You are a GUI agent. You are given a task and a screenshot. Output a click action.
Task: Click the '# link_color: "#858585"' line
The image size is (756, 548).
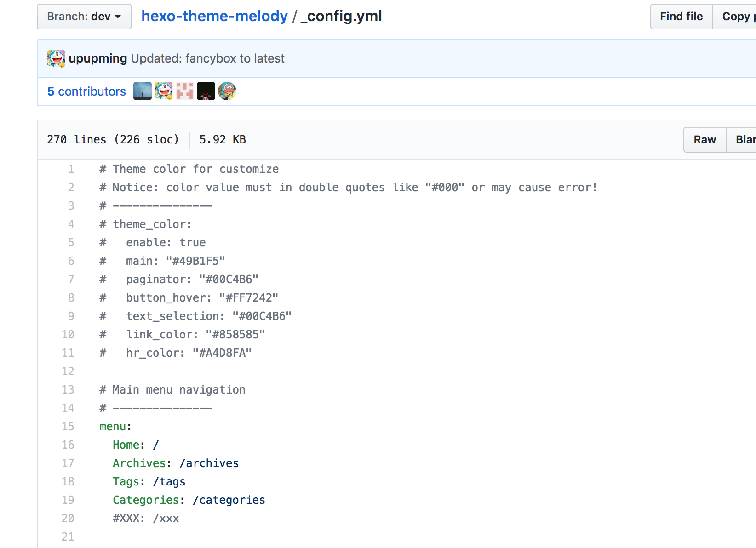pyautogui.click(x=182, y=335)
